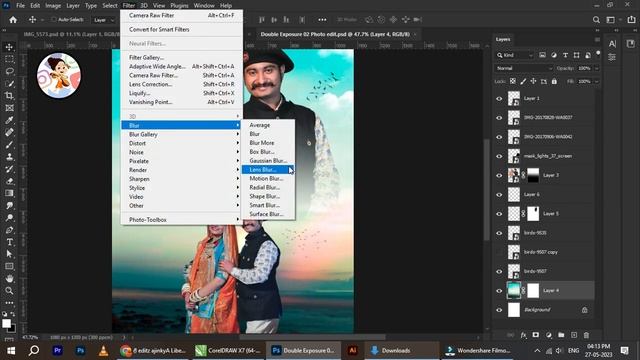Choose Motion Blur filter
This screenshot has width=640, height=360.
tap(268, 178)
